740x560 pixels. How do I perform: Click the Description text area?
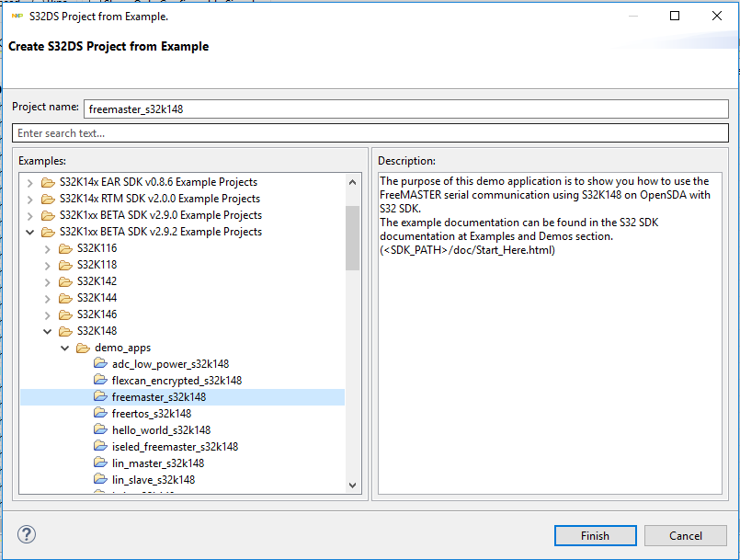click(550, 334)
